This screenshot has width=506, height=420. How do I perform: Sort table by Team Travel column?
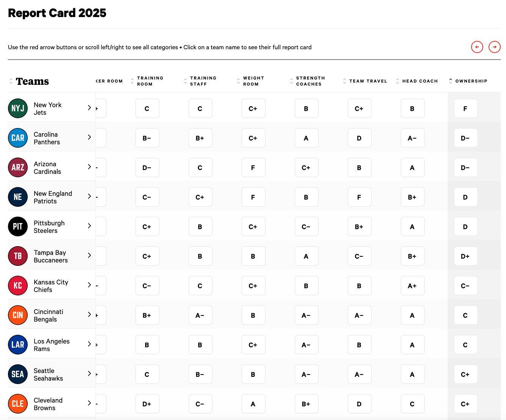368,81
